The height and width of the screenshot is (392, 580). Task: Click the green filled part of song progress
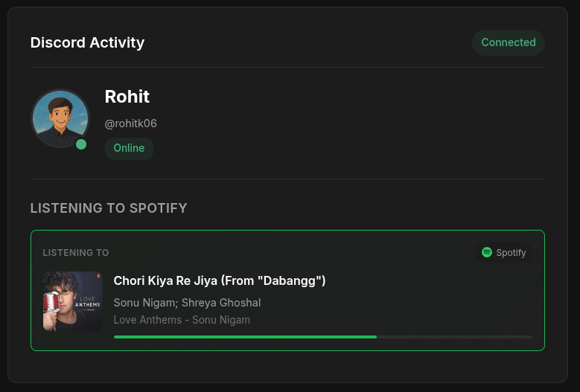coord(245,337)
